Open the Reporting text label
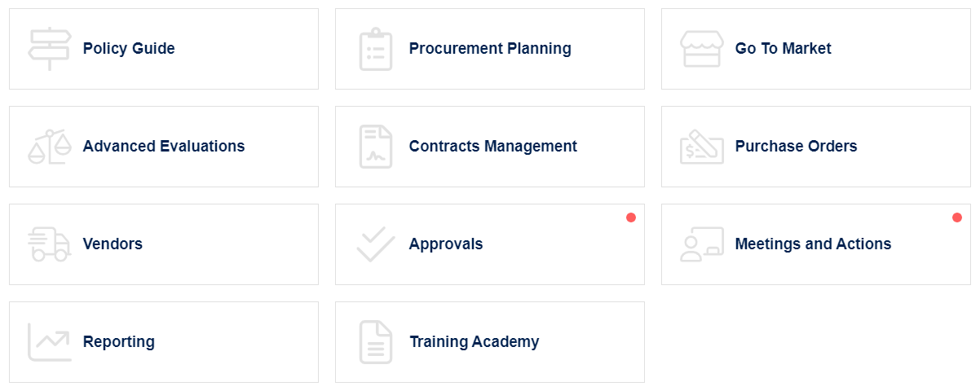The height and width of the screenshot is (391, 980). click(x=119, y=342)
